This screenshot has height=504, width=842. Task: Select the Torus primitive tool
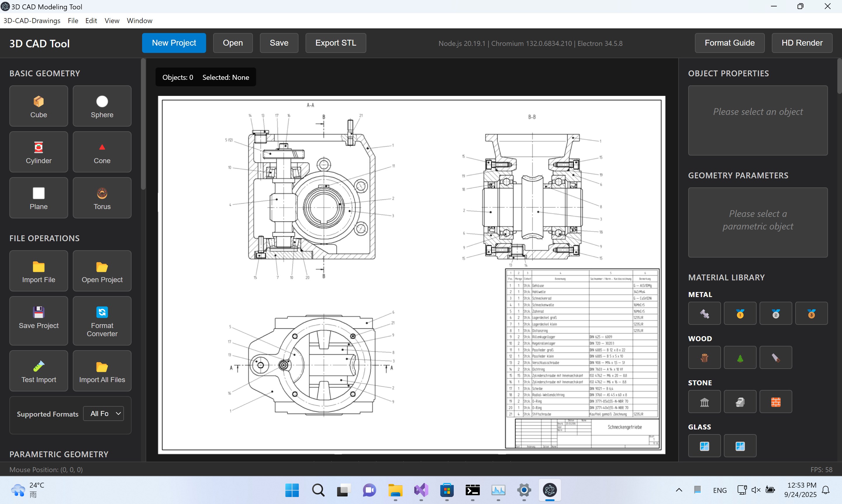pyautogui.click(x=101, y=198)
